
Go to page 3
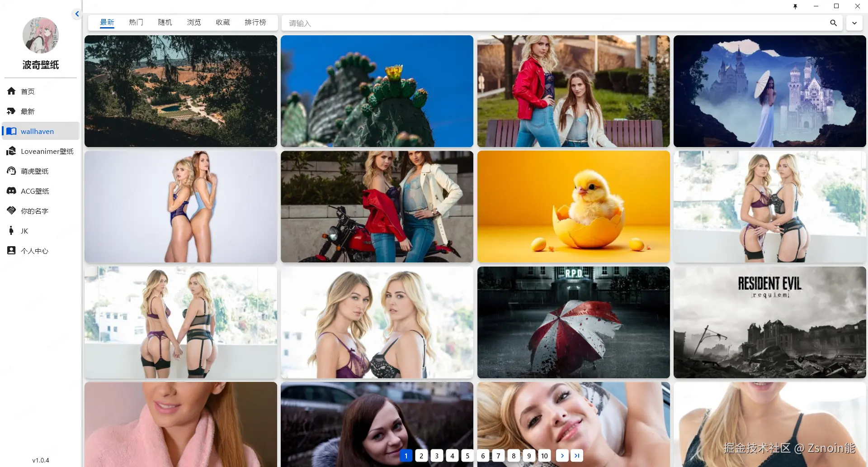coord(437,456)
